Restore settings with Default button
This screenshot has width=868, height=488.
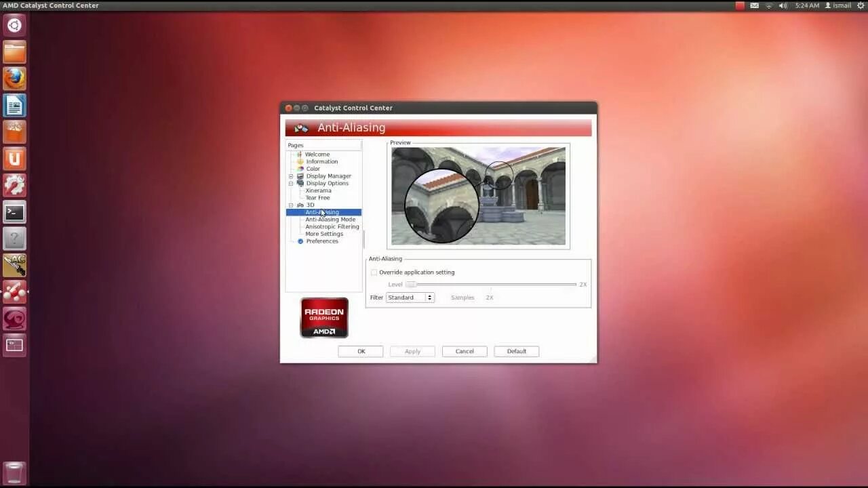[x=517, y=351]
